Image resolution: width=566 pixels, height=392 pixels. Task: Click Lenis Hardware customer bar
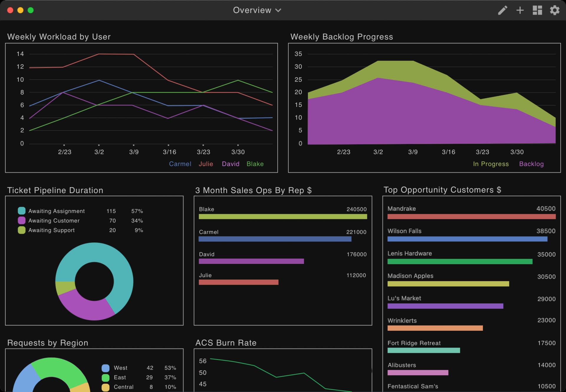pyautogui.click(x=460, y=262)
